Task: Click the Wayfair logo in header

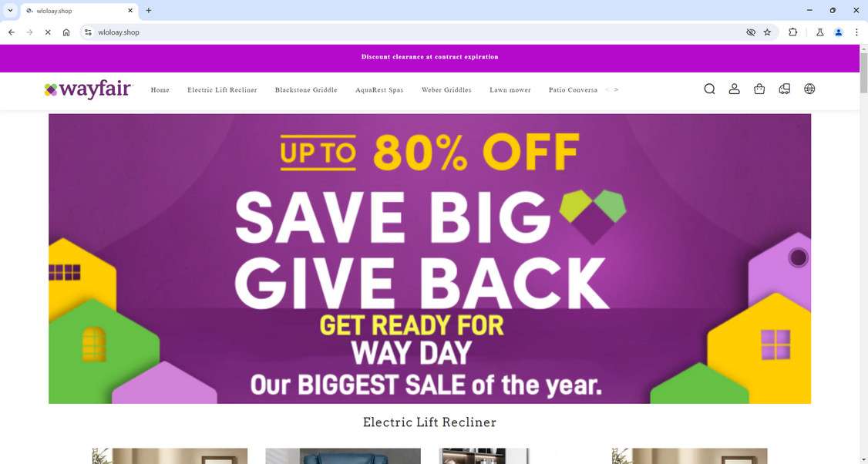Action: click(88, 89)
